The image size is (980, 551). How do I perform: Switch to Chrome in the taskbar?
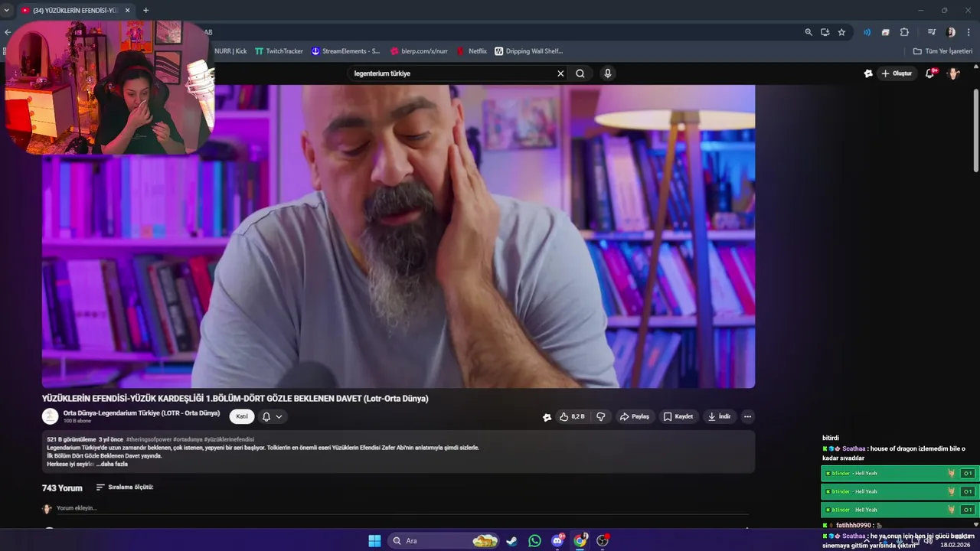[580, 541]
